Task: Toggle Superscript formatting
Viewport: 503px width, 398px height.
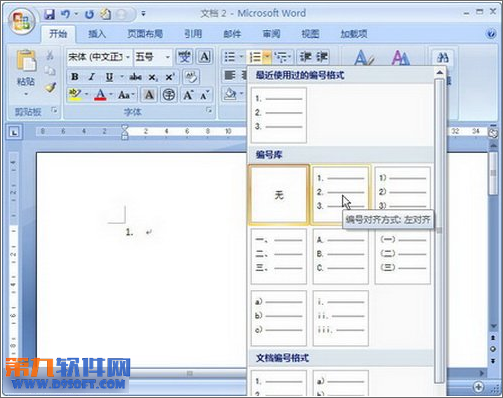Action: (170, 77)
